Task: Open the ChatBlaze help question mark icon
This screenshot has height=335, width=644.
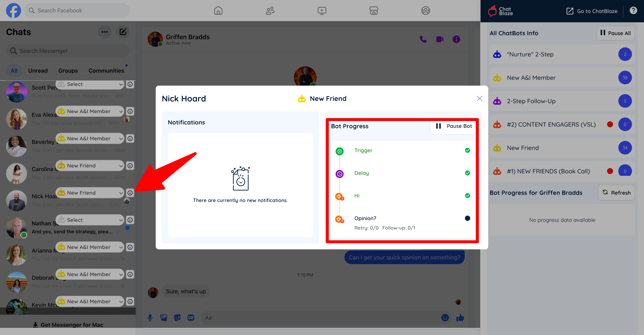Action: 633,11
